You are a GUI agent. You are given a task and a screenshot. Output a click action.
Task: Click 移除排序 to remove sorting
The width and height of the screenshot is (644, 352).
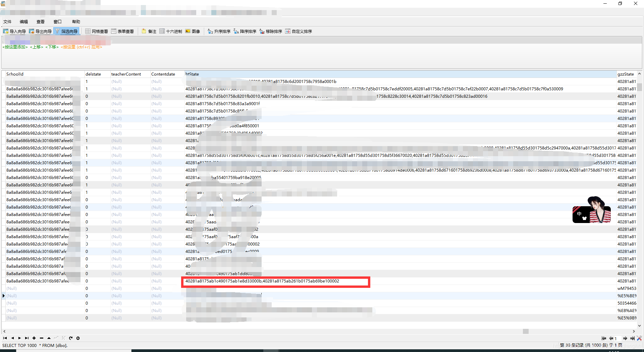pyautogui.click(x=271, y=31)
